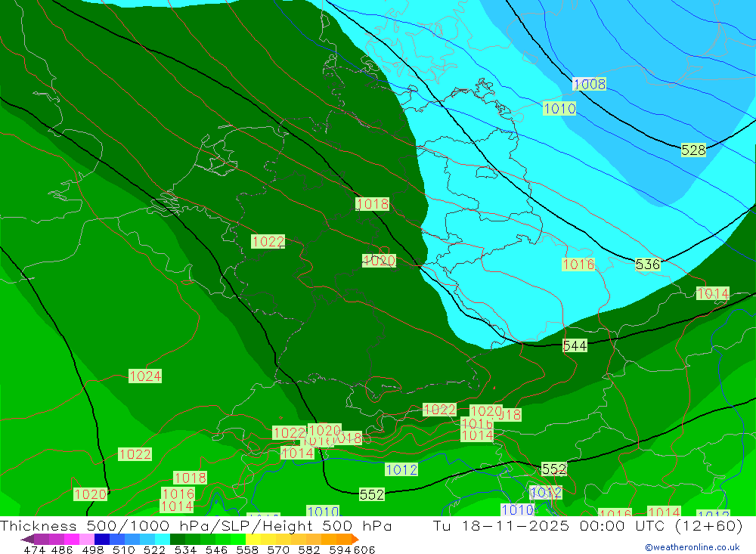Click the light pink legend swatch
This screenshot has width=756, height=554.
pos(87,539)
